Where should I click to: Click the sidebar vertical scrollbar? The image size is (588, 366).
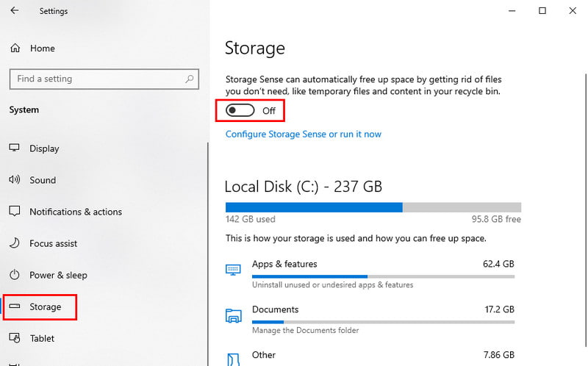pyautogui.click(x=208, y=254)
